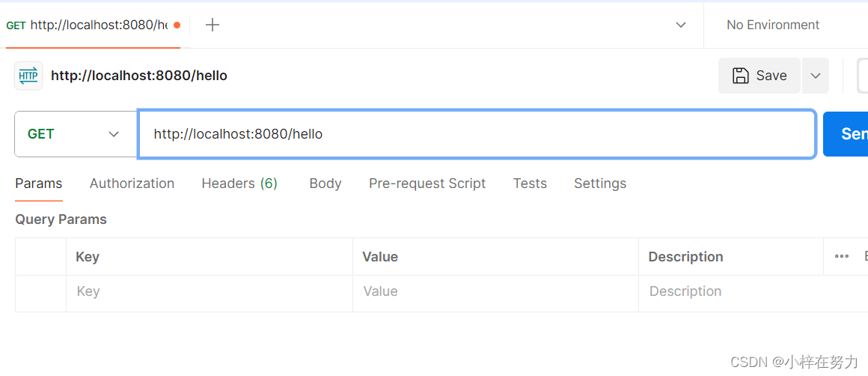Switch to the Tests tab

[530, 184]
